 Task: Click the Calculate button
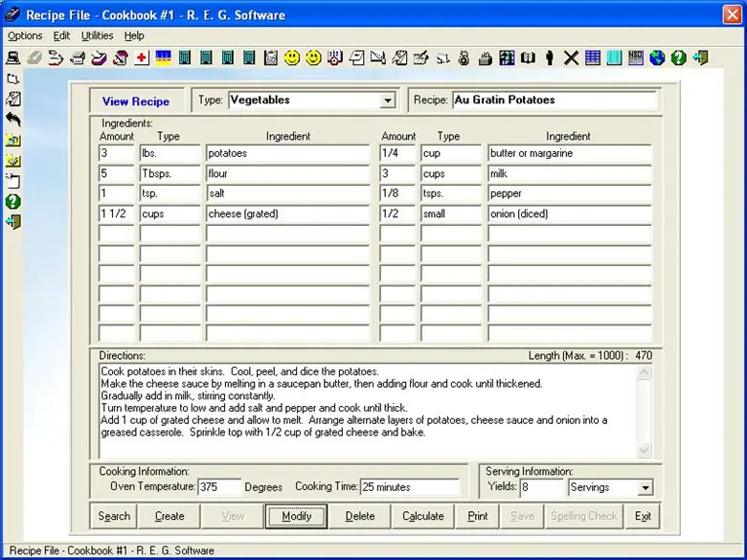422,516
